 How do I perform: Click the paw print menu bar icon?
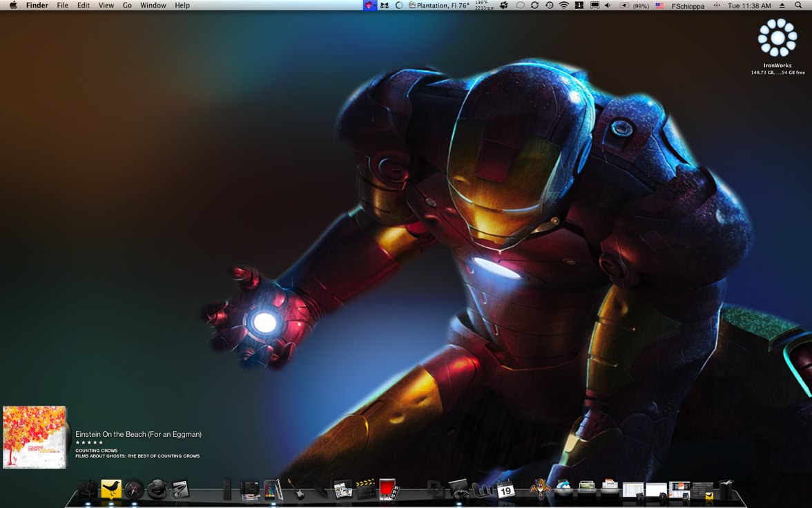[505, 6]
